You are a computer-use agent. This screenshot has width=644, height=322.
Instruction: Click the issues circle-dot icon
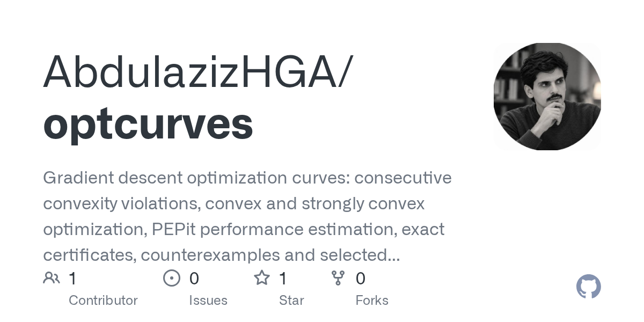click(171, 278)
